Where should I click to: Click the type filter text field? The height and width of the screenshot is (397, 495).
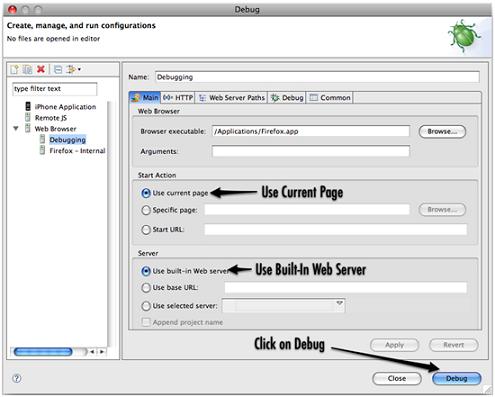tap(55, 89)
